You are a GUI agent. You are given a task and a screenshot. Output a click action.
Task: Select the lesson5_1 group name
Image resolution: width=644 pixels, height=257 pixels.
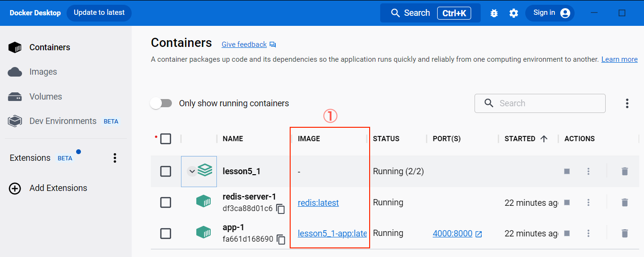[242, 171]
